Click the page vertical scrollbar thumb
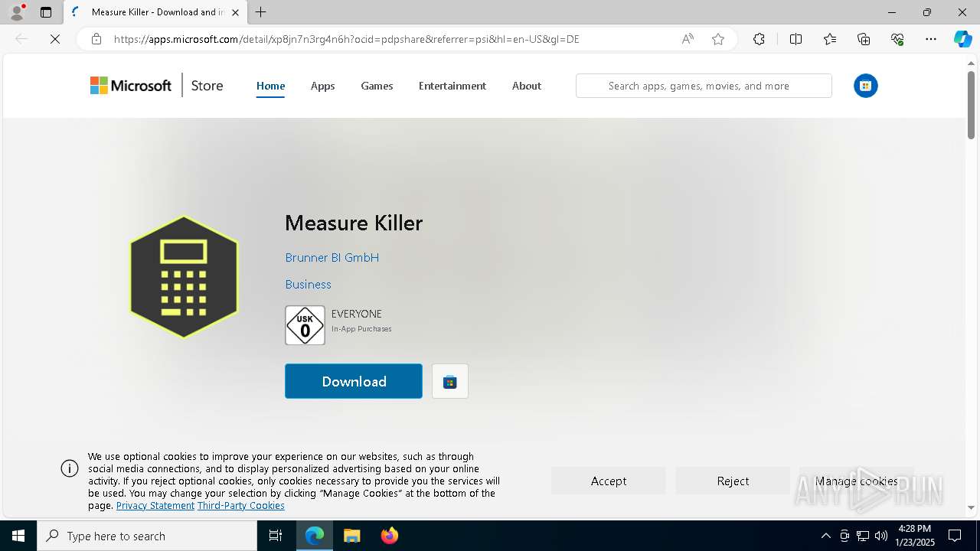Image resolution: width=980 pixels, height=551 pixels. click(971, 106)
